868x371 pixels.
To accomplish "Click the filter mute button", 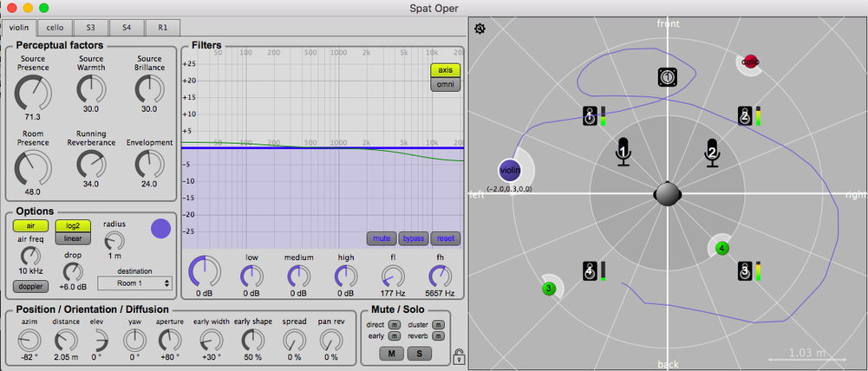I will pos(382,238).
